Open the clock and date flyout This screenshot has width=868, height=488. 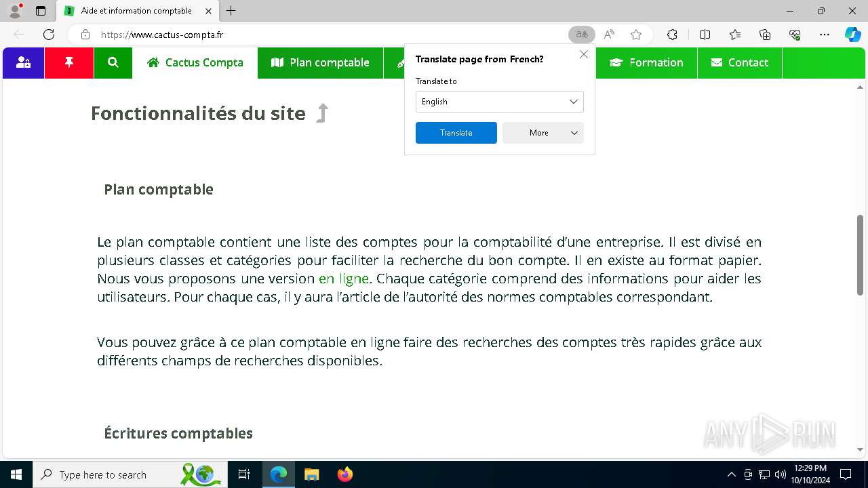[x=810, y=474]
